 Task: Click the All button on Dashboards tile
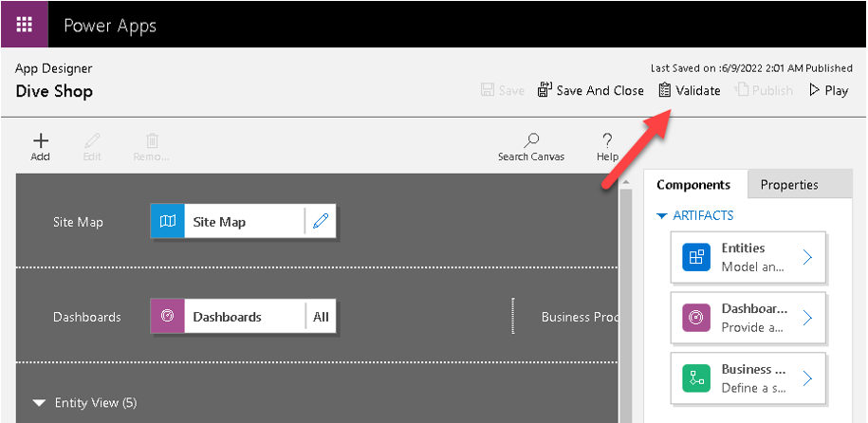[321, 317]
